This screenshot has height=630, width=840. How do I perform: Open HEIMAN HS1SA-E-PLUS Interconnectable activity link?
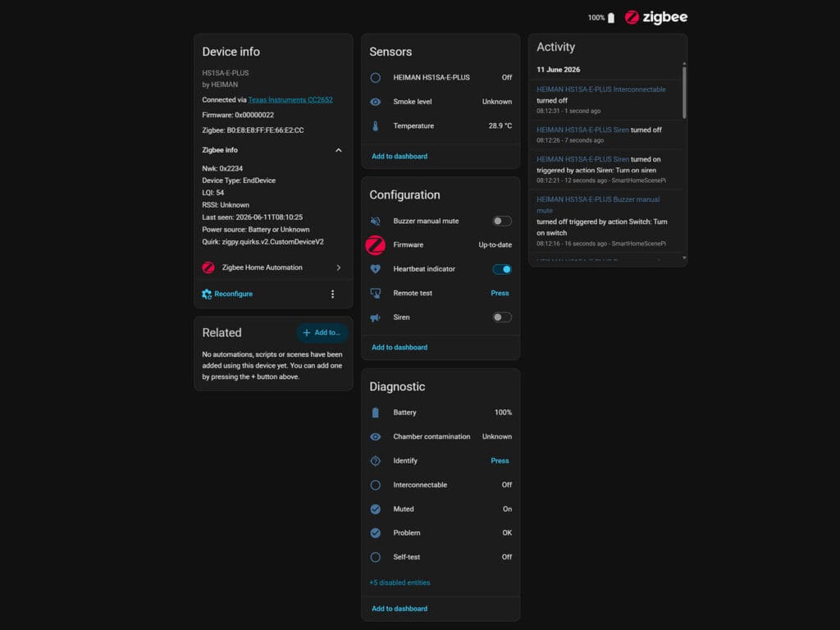[x=601, y=89]
